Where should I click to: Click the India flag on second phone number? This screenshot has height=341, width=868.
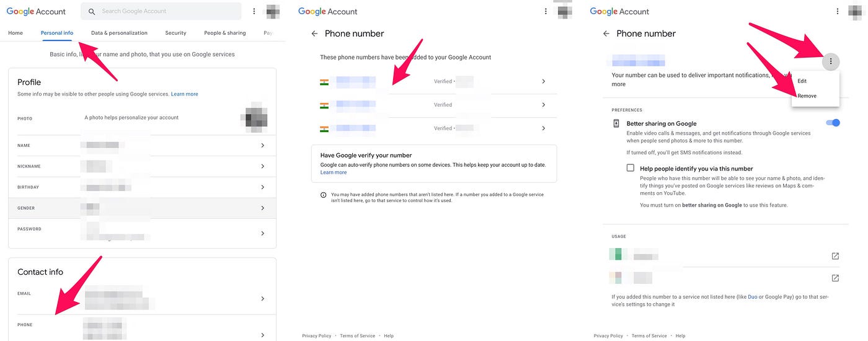point(324,105)
